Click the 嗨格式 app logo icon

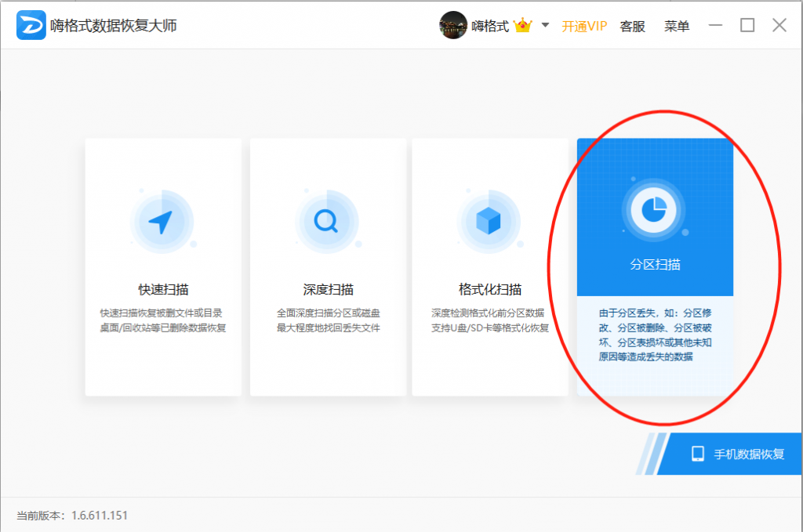[31, 25]
